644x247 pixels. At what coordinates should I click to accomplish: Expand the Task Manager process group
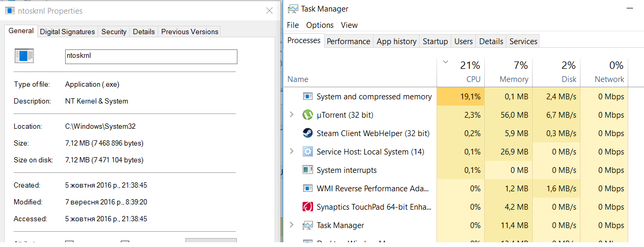292,225
